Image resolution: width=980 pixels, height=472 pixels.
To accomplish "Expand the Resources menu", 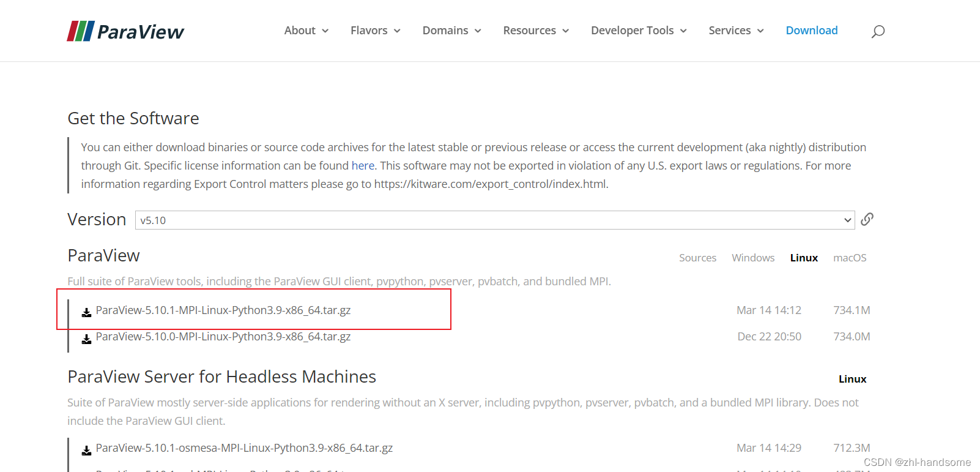I will coord(536,31).
